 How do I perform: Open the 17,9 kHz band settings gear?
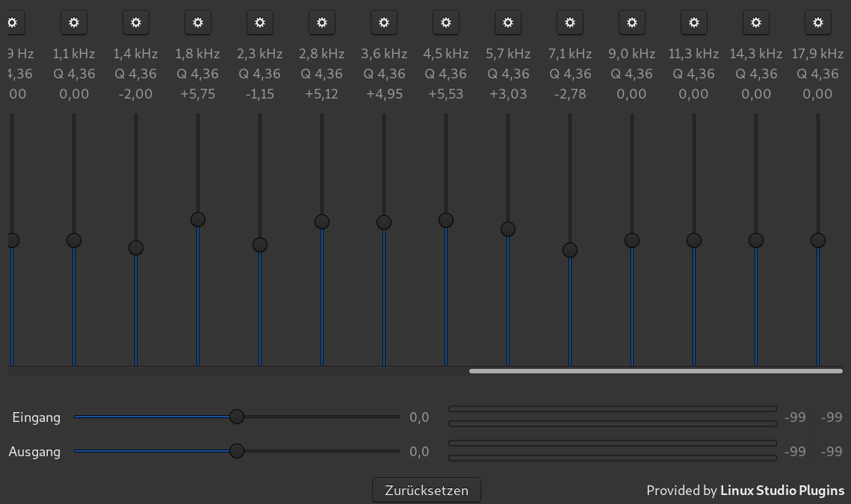tap(817, 22)
